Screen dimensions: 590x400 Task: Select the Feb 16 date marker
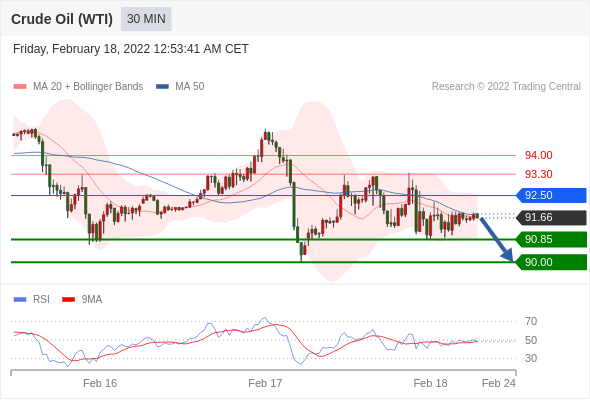pyautogui.click(x=100, y=383)
